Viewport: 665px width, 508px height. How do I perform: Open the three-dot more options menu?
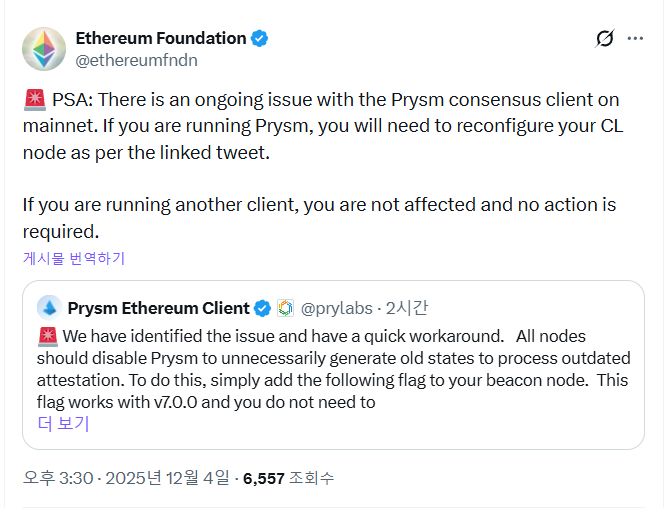coord(635,39)
